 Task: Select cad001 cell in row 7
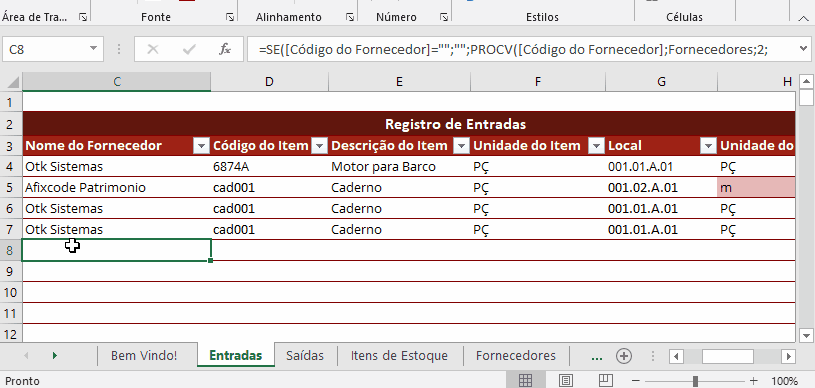click(x=269, y=229)
